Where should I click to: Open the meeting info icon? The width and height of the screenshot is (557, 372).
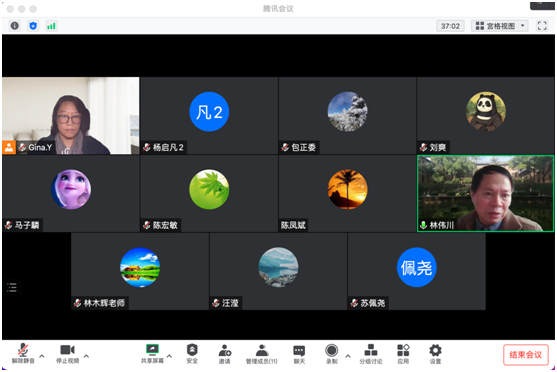point(15,26)
